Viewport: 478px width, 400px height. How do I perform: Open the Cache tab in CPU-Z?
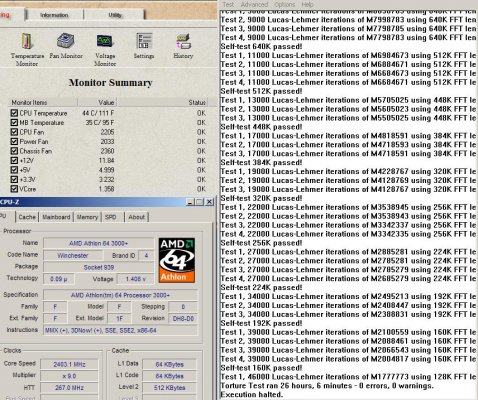pos(27,217)
